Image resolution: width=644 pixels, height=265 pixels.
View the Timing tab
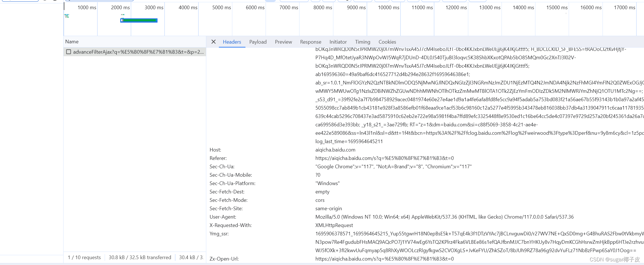tap(363, 42)
